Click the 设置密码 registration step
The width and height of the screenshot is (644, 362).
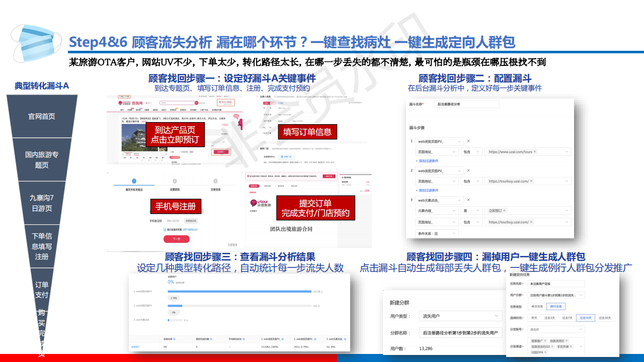[175, 184]
